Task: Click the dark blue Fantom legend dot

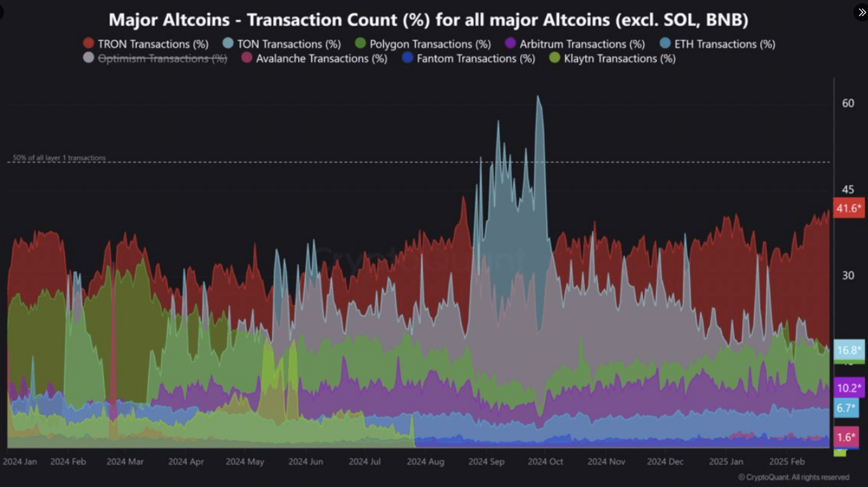Action: (x=407, y=58)
